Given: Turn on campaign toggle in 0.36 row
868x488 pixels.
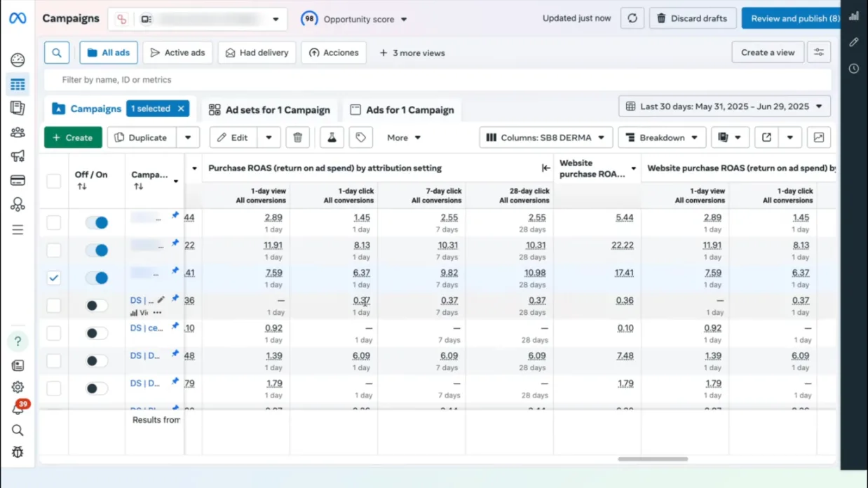Looking at the screenshot, I should coord(97,306).
